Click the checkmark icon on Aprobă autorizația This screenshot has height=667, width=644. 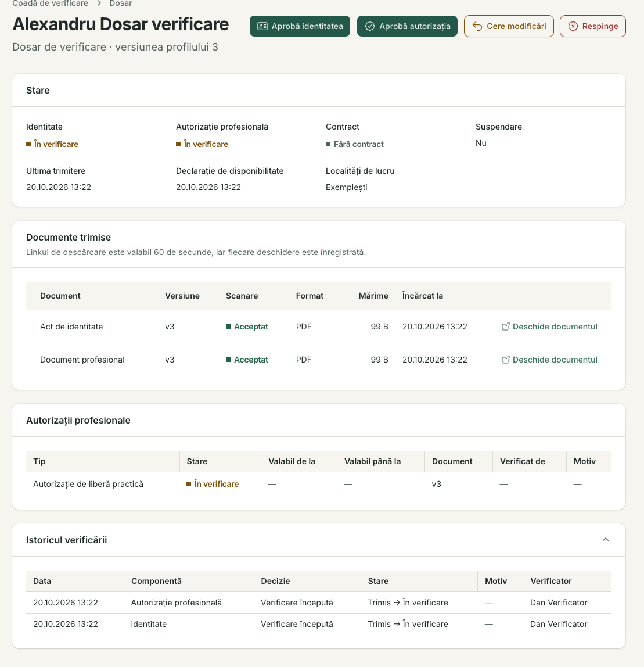pos(370,26)
